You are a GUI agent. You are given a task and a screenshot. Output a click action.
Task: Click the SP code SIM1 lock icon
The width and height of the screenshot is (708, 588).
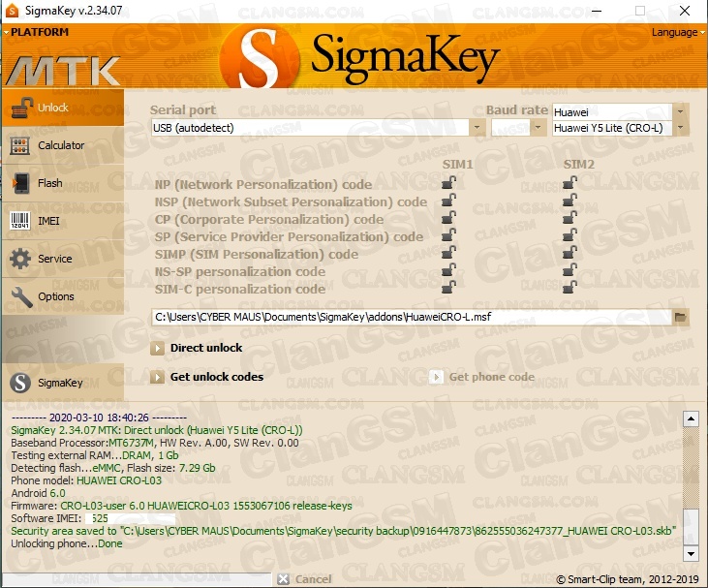(x=448, y=234)
